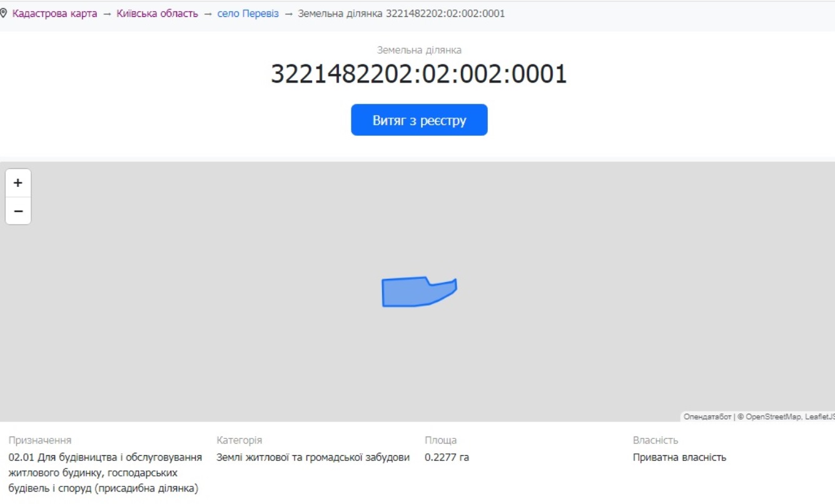Open the Опендатабот attribution link
The height and width of the screenshot is (504, 835).
[707, 416]
